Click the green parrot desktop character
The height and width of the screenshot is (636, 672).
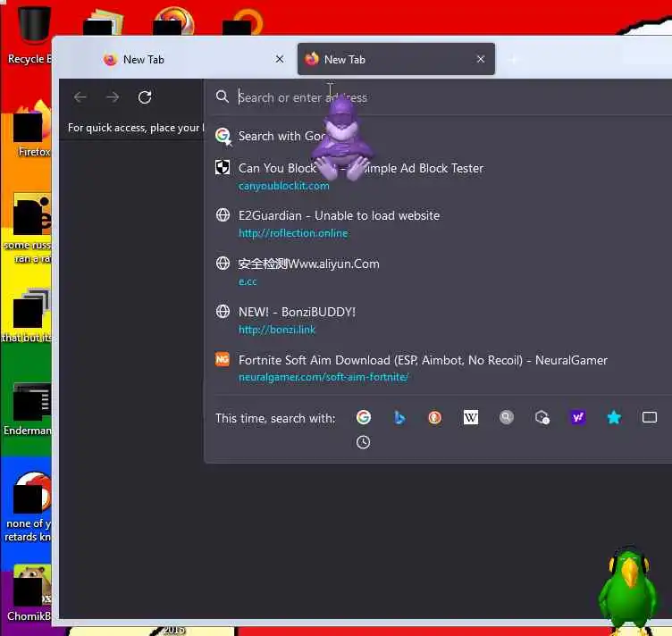628,589
